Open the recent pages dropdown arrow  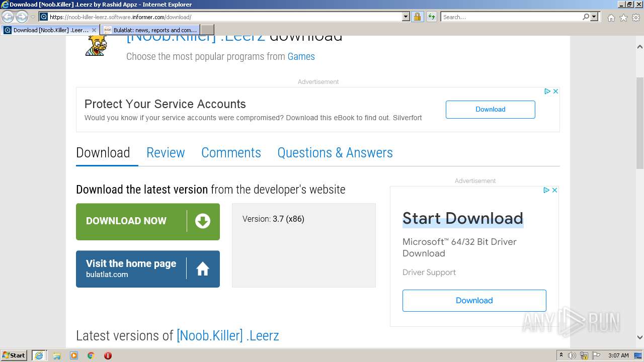click(33, 17)
